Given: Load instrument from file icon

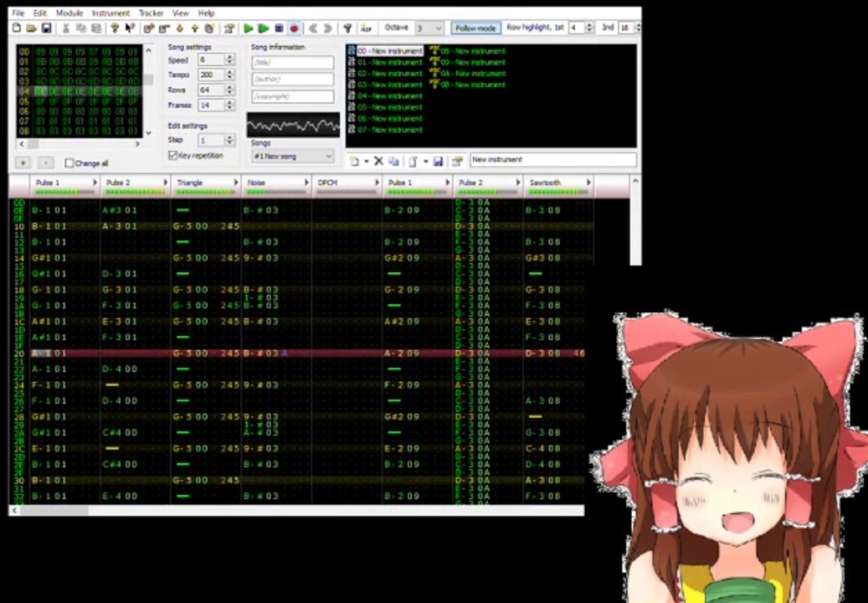Looking at the screenshot, I should 413,161.
